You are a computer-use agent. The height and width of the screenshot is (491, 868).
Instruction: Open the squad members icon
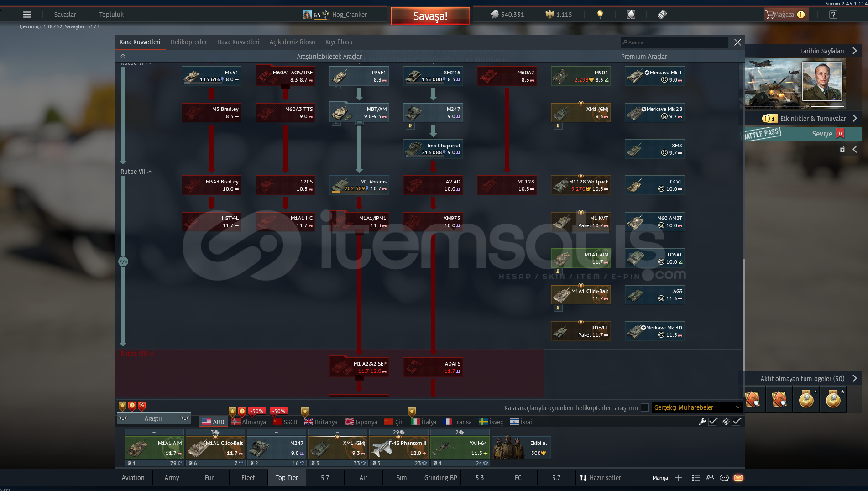[x=710, y=478]
